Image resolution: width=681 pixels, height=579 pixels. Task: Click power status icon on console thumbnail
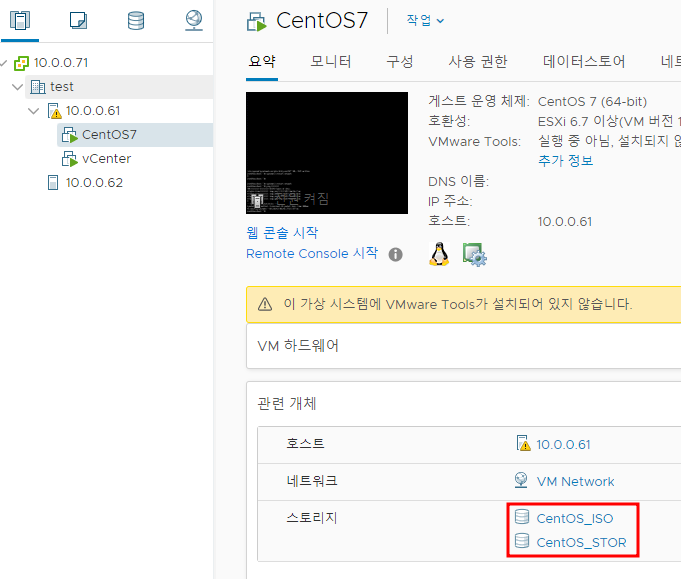tap(257, 200)
